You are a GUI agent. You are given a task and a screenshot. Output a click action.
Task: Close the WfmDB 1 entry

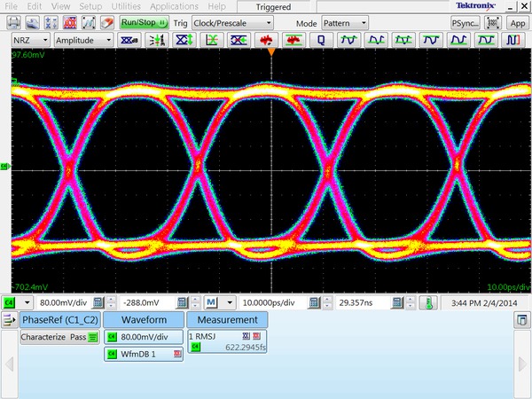click(177, 354)
